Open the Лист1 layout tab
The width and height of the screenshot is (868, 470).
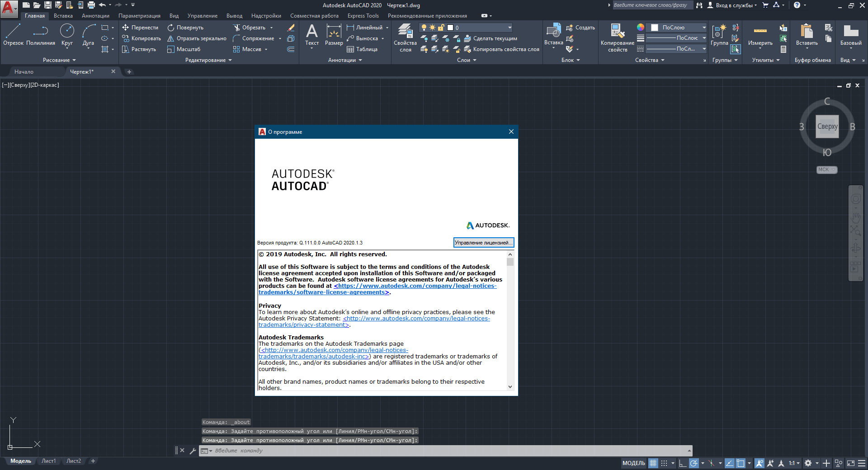48,461
